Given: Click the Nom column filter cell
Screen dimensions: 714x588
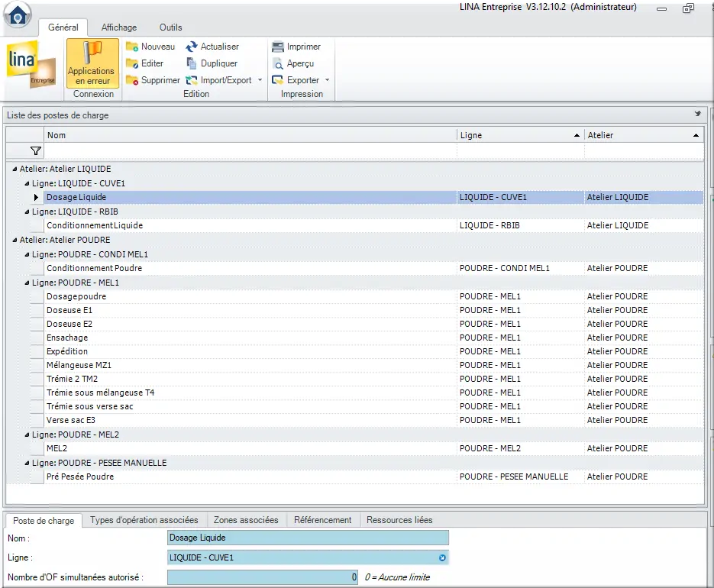Looking at the screenshot, I should coord(250,150).
